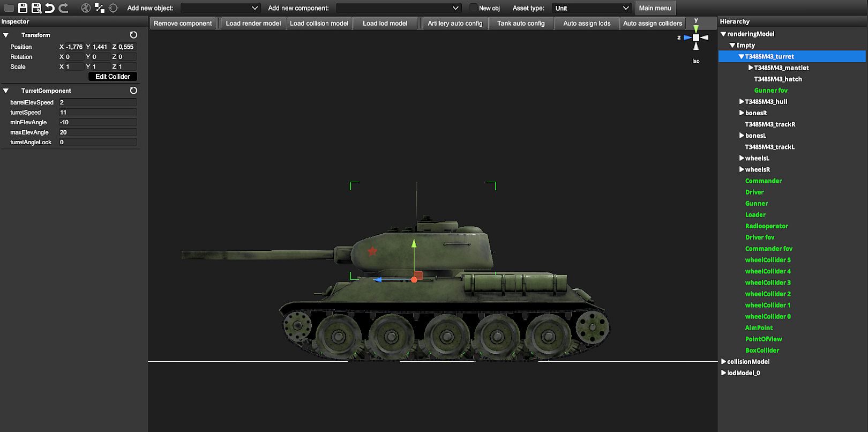Select PointOfView in Hierarchy
The height and width of the screenshot is (432, 868).
coord(764,339)
